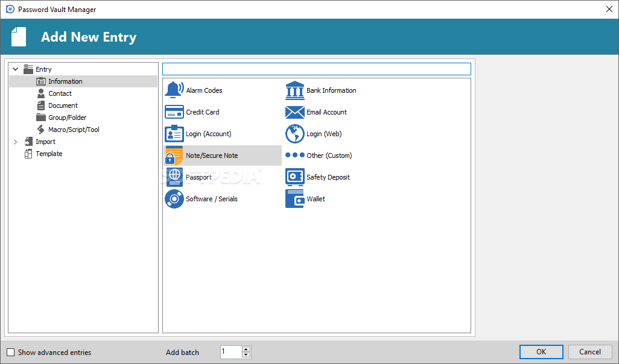Click the Group/Folder icon in tree
Viewport: 619px width, 364px height.
41,118
